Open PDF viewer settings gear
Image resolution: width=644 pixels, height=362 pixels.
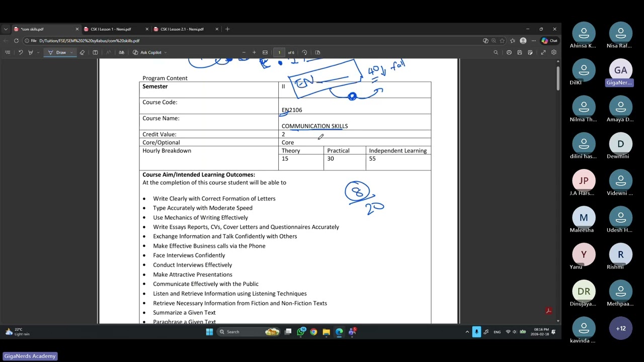tap(554, 52)
